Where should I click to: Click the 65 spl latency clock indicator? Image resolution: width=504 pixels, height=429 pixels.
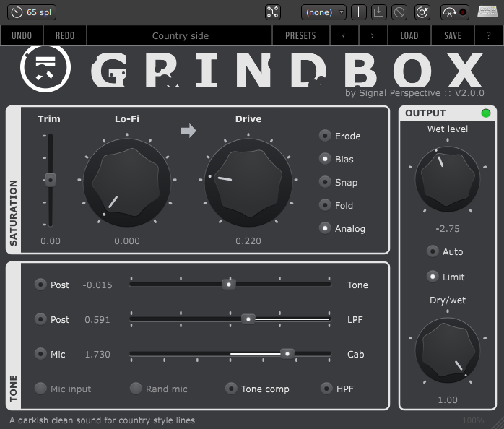[31, 12]
